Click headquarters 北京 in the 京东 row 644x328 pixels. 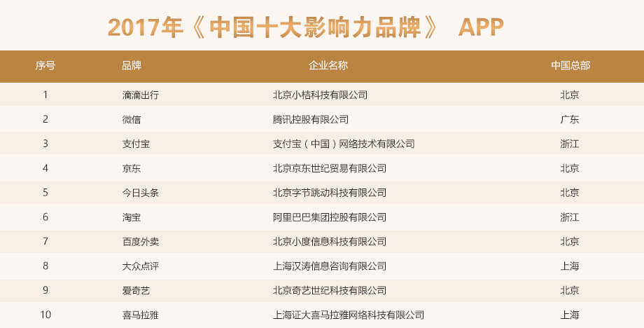[570, 168]
